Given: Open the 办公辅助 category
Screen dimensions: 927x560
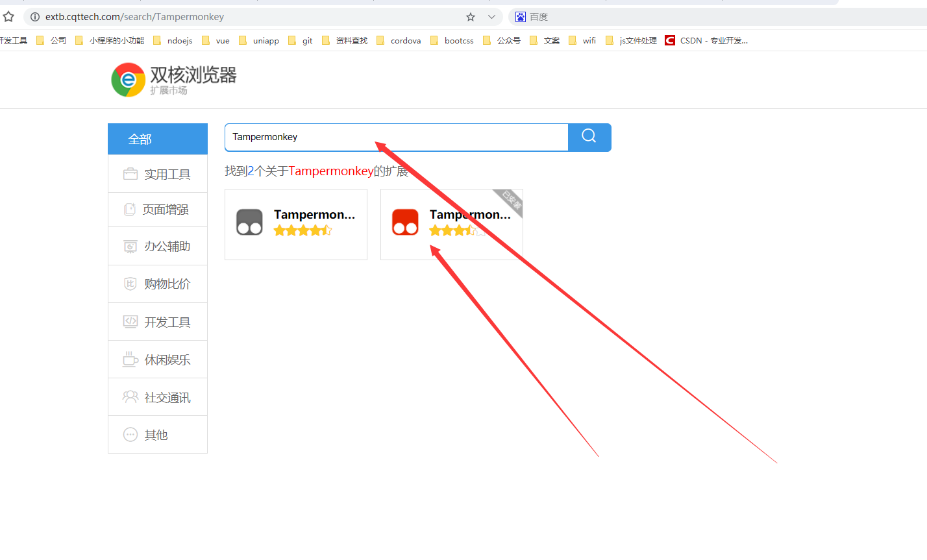Looking at the screenshot, I should 158,247.
